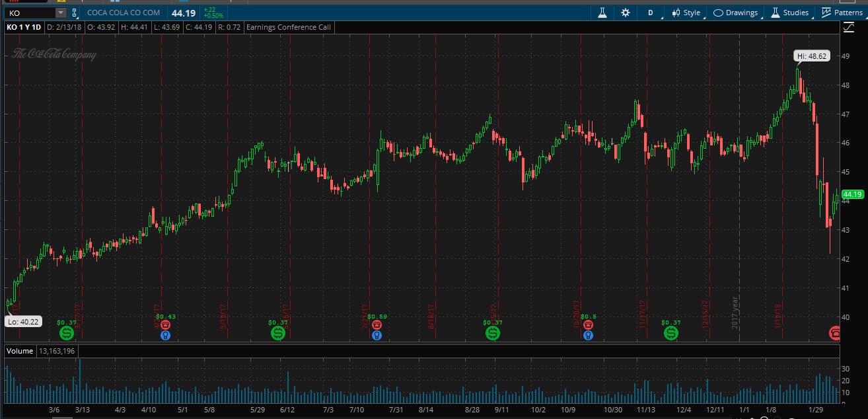Open the flask studies quick icon
868x419 pixels.
pos(602,13)
